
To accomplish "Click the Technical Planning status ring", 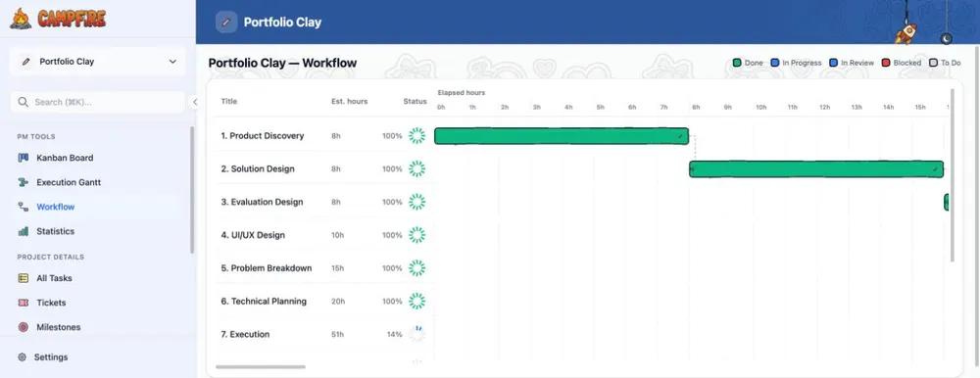I will coord(416,302).
